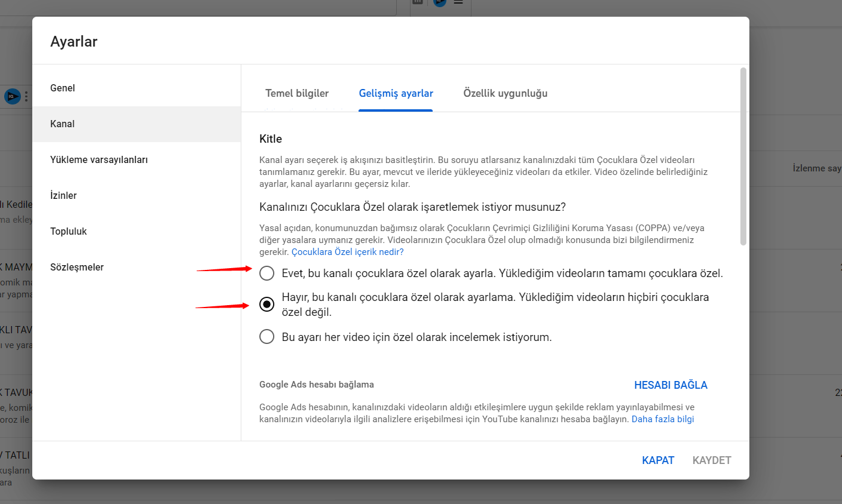
Task: Open 'Çocuklara Özel içerik nedir?' link
Action: point(348,252)
